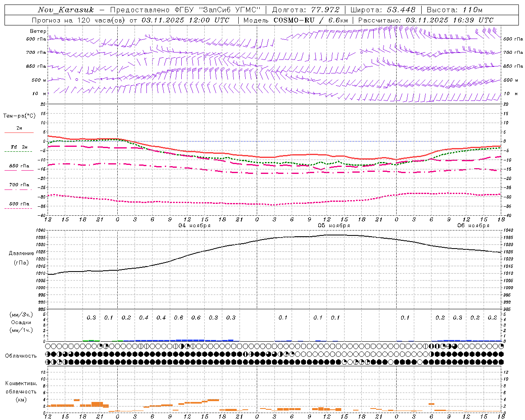Viewport: 525px width, 420px height.
Task: Click the Облачность row label
Action: click(21, 356)
